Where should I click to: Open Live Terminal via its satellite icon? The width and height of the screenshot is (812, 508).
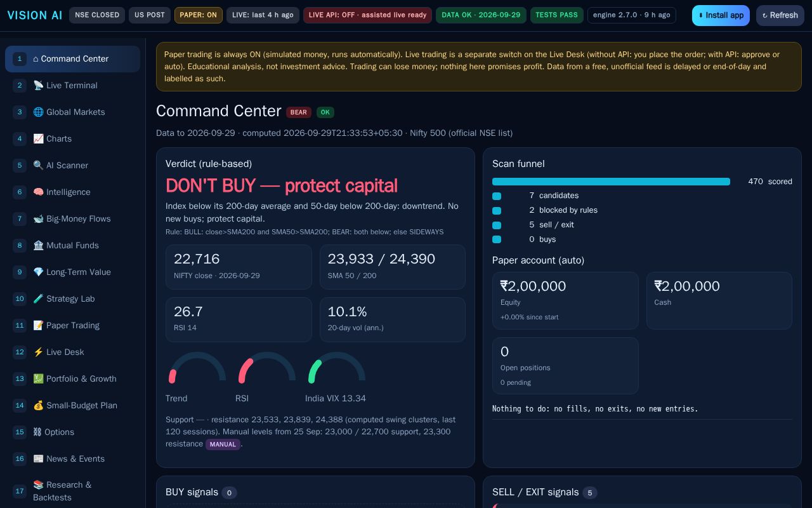[x=38, y=85]
